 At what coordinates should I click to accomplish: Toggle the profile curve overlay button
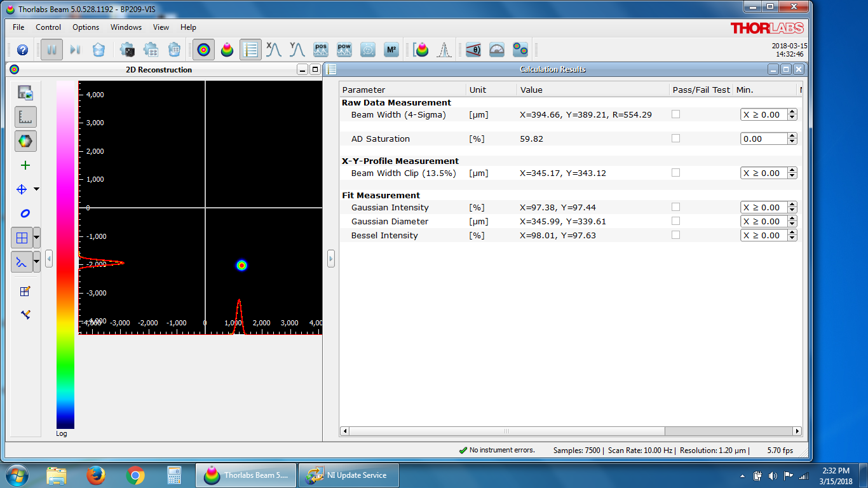22,262
